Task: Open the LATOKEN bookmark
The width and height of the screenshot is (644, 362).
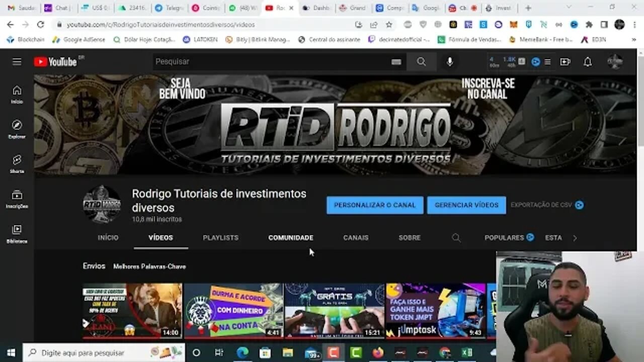Action: click(x=200, y=39)
